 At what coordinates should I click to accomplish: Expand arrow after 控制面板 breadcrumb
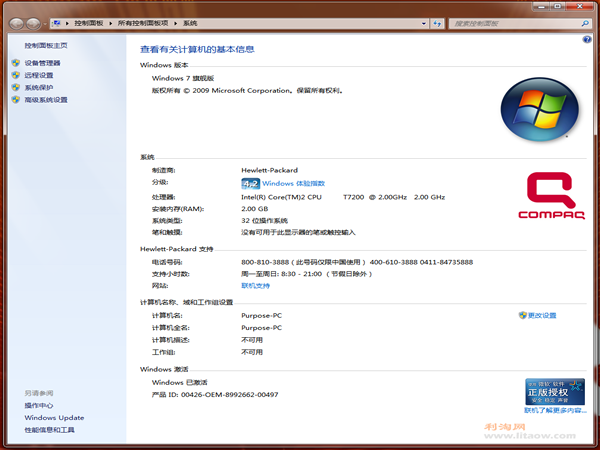pyautogui.click(x=110, y=23)
